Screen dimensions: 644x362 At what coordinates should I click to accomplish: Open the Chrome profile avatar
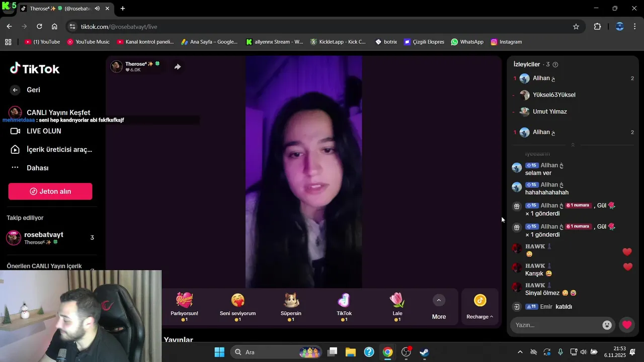click(620, 27)
